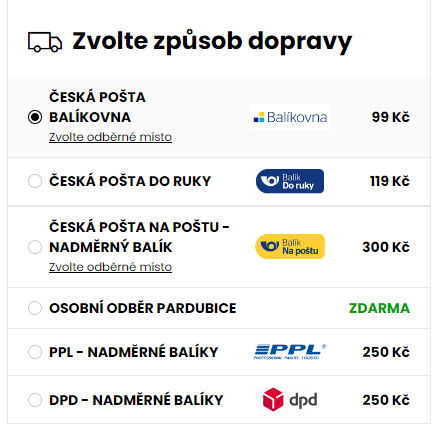The width and height of the screenshot is (435, 432).
Task: Choose PPL nadměrné balíky radio button
Action: (x=35, y=352)
